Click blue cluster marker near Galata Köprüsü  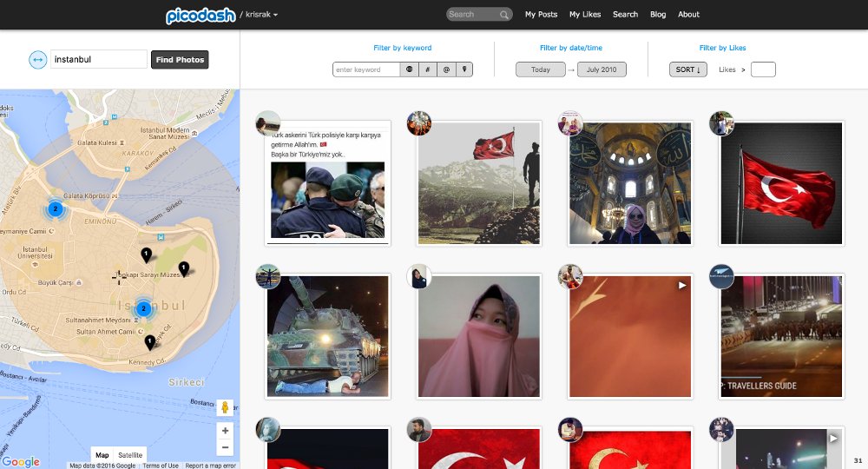pos(55,208)
